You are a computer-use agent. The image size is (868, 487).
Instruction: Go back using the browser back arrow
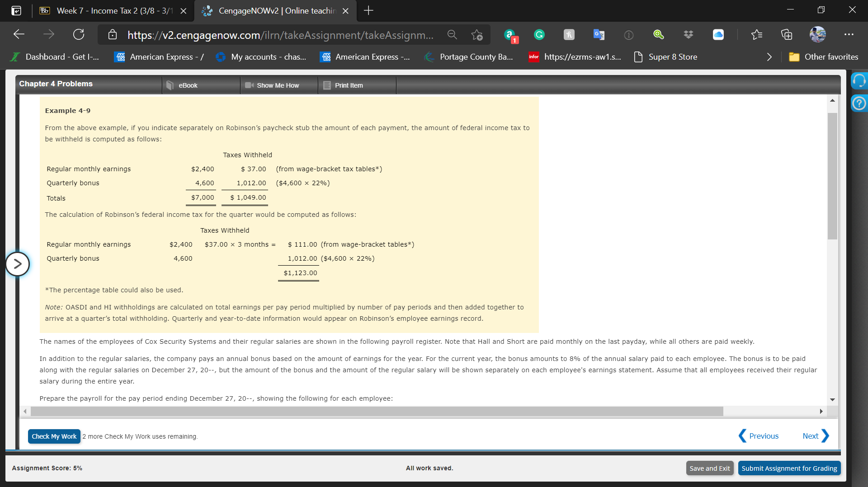tap(19, 34)
